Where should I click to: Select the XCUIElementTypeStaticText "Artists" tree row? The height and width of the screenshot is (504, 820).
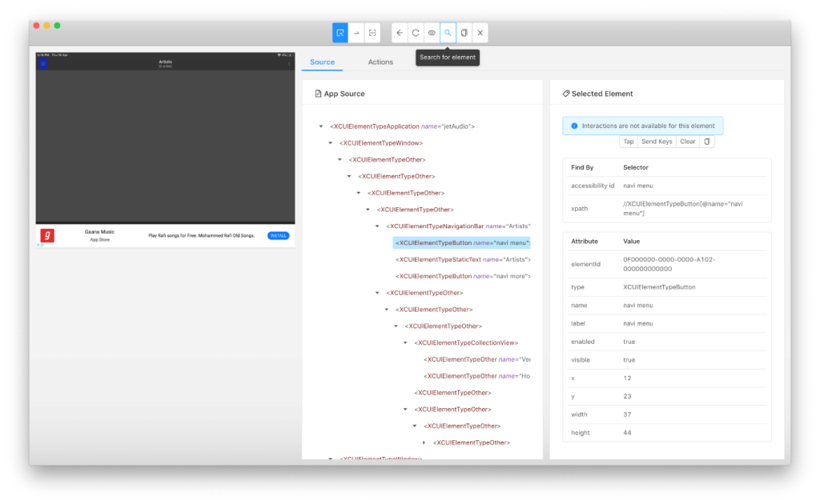pos(462,259)
